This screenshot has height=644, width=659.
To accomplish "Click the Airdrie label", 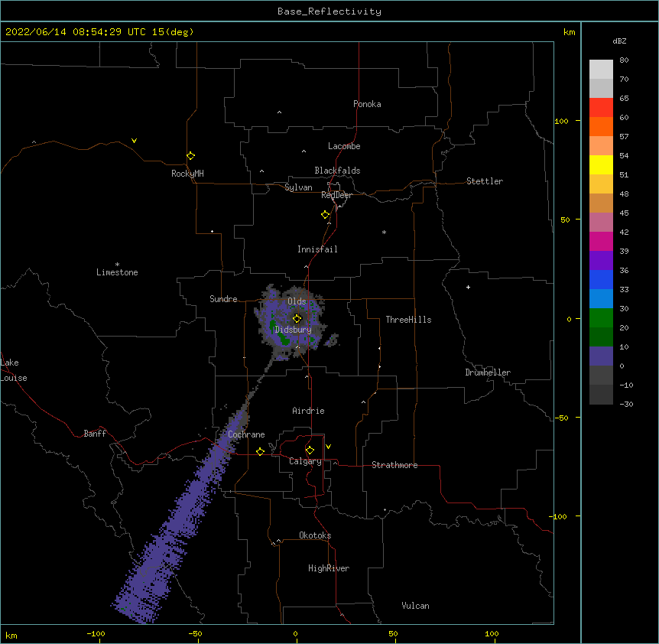I will (x=308, y=411).
